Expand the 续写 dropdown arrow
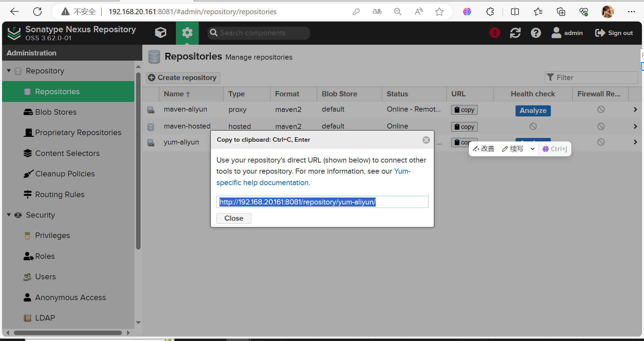The image size is (644, 341). [x=533, y=149]
